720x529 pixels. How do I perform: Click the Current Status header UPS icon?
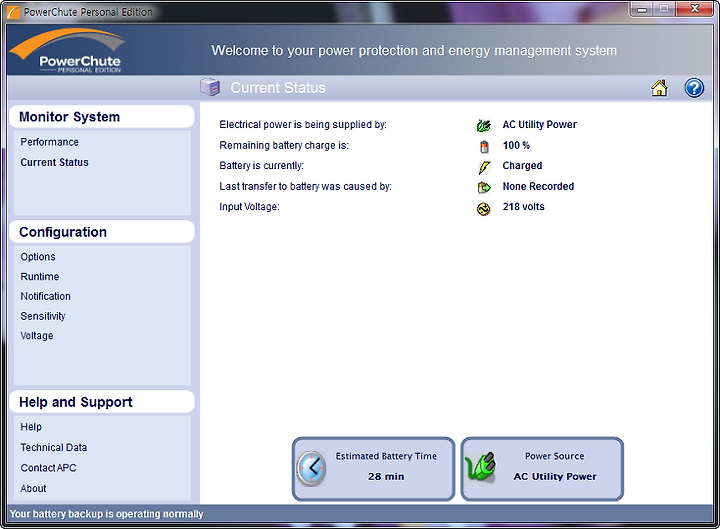pos(210,87)
